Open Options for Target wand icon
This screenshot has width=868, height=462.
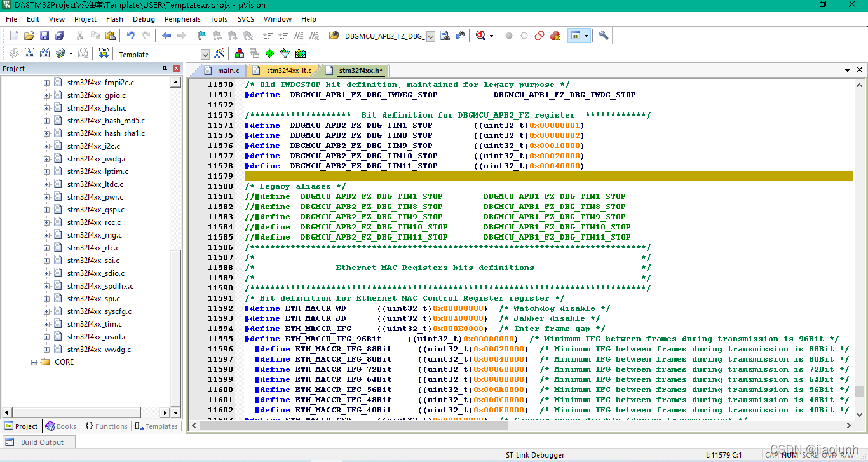click(219, 54)
